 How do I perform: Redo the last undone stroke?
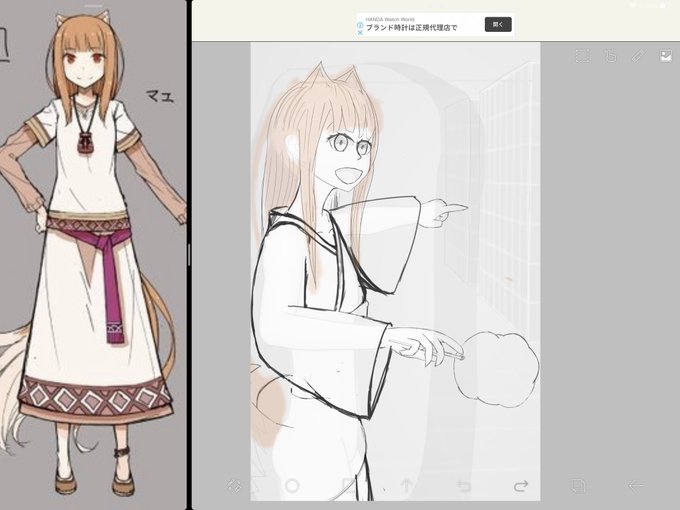click(x=521, y=486)
